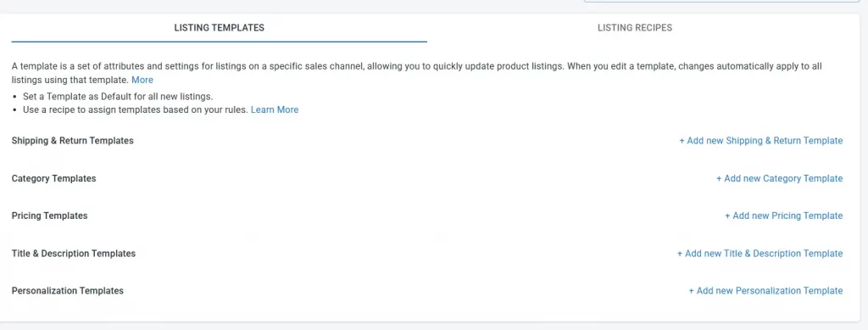
Task: Open the Learn More link about recipes
Action: click(x=275, y=109)
